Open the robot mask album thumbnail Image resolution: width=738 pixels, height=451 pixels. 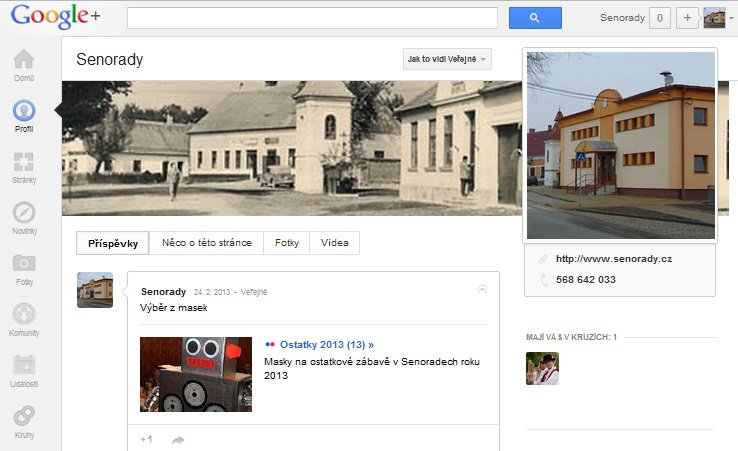pyautogui.click(x=196, y=374)
